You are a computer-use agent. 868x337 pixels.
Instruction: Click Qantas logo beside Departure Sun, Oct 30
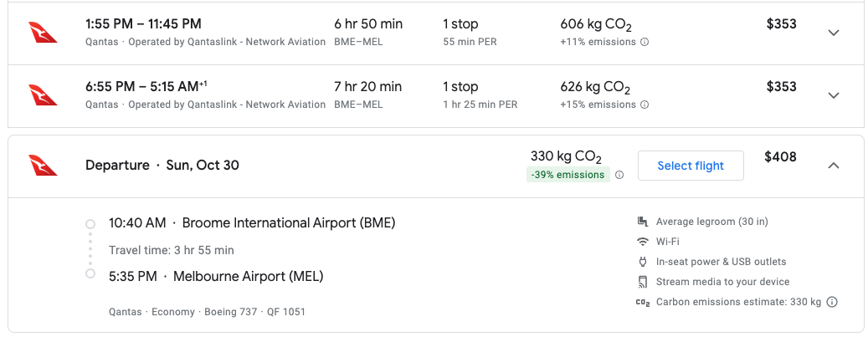(44, 166)
